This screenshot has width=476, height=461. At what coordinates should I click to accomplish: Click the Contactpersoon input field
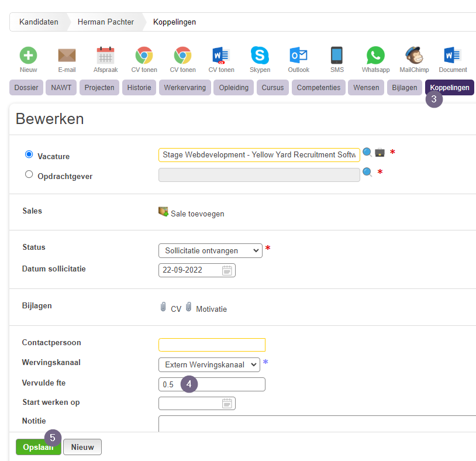click(212, 345)
